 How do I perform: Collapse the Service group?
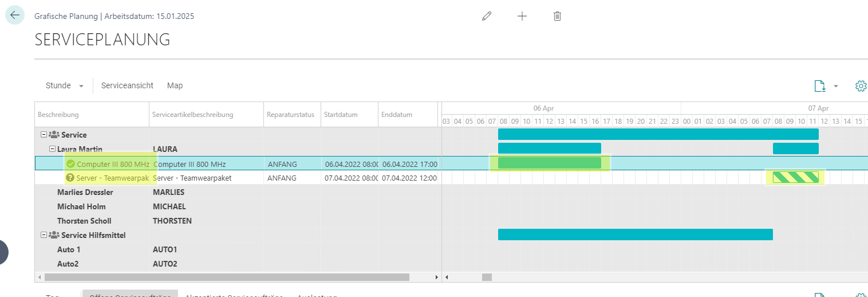44,135
